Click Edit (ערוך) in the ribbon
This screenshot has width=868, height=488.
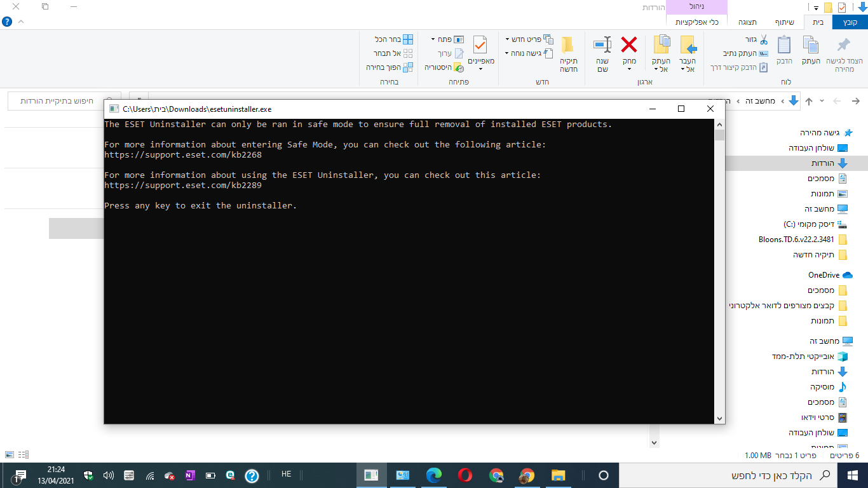tap(451, 53)
